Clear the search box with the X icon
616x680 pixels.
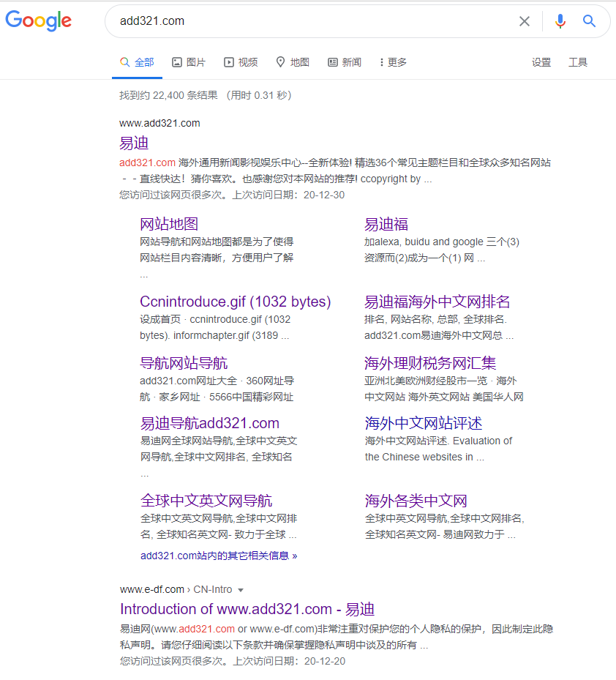pyautogui.click(x=525, y=21)
